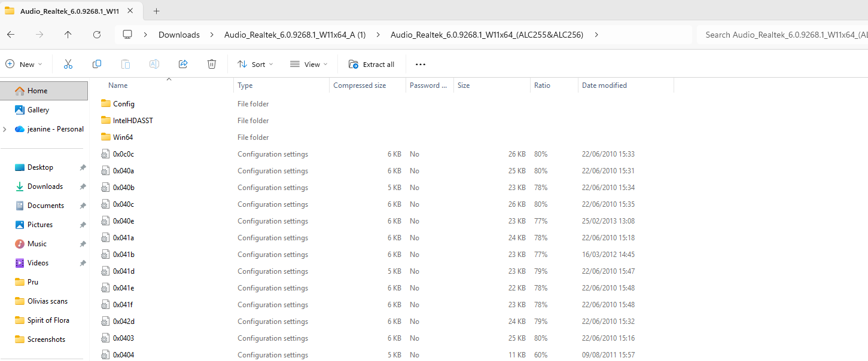Image resolution: width=868 pixels, height=361 pixels.
Task: Click the Share icon in toolbar
Action: tap(183, 64)
